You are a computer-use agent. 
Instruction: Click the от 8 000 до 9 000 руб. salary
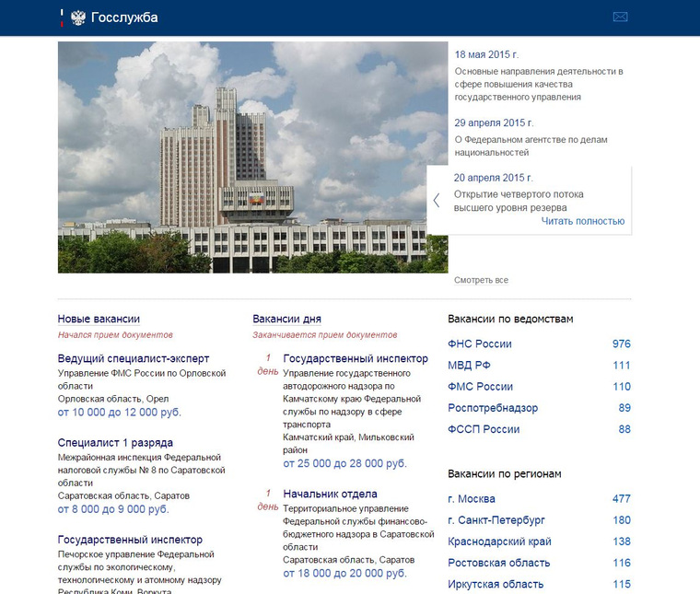[113, 508]
